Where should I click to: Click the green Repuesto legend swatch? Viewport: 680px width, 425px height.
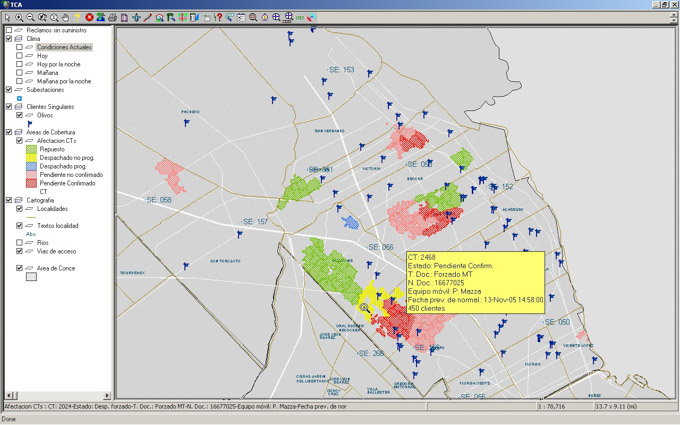pyautogui.click(x=31, y=150)
